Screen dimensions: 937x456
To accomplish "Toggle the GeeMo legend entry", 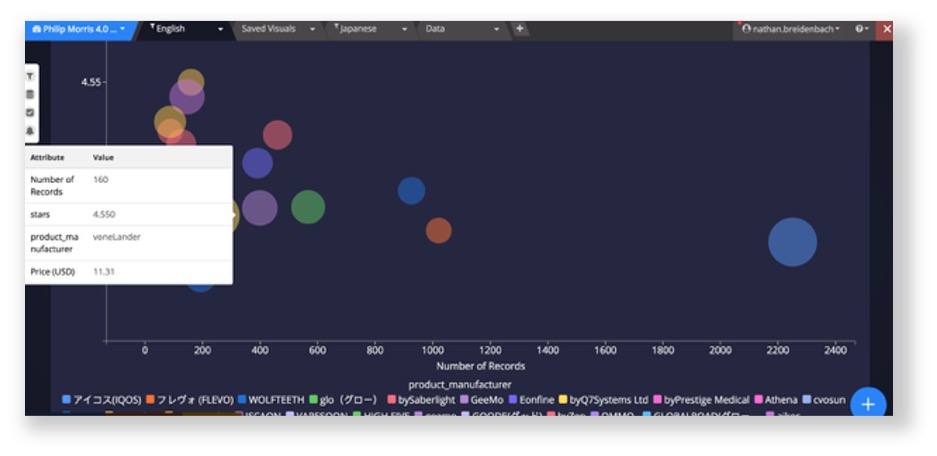I will click(x=481, y=400).
